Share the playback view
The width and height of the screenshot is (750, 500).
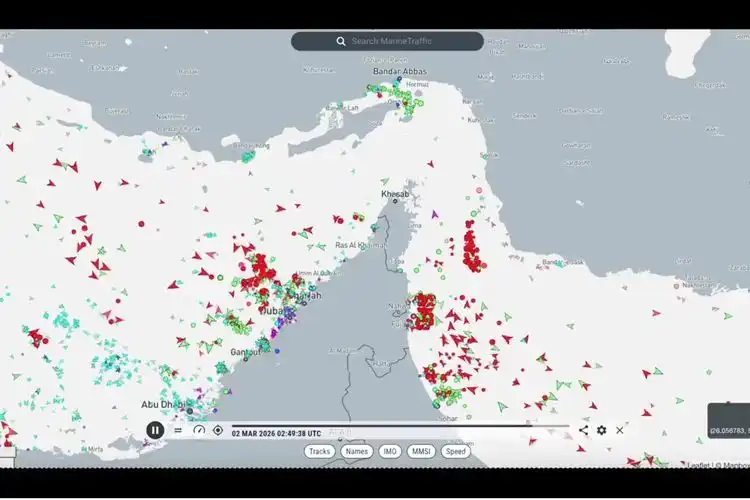(583, 430)
